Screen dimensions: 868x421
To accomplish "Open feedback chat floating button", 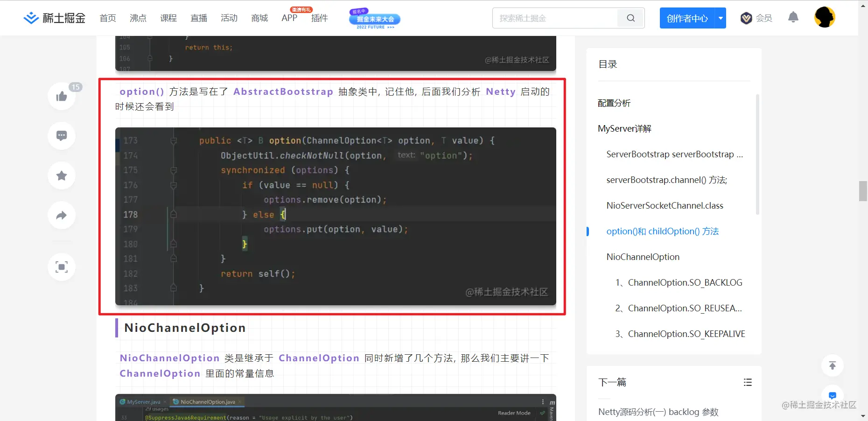I will coord(833,395).
